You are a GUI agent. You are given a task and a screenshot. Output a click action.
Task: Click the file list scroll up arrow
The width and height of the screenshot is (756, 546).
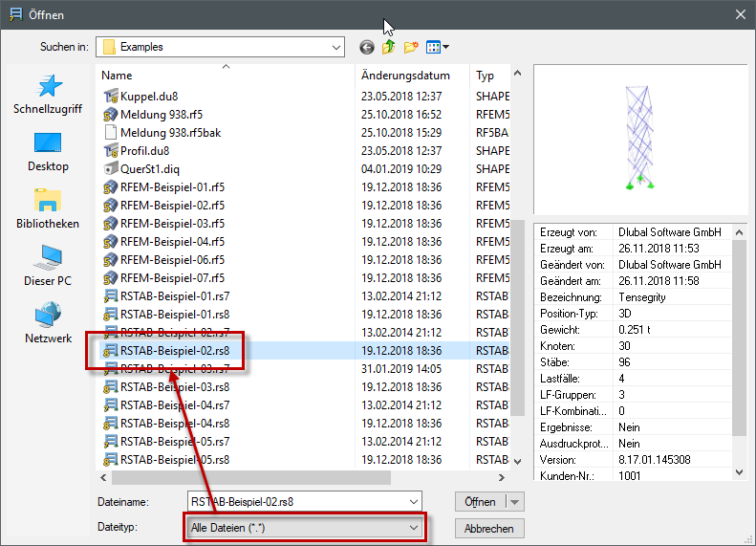pos(518,74)
